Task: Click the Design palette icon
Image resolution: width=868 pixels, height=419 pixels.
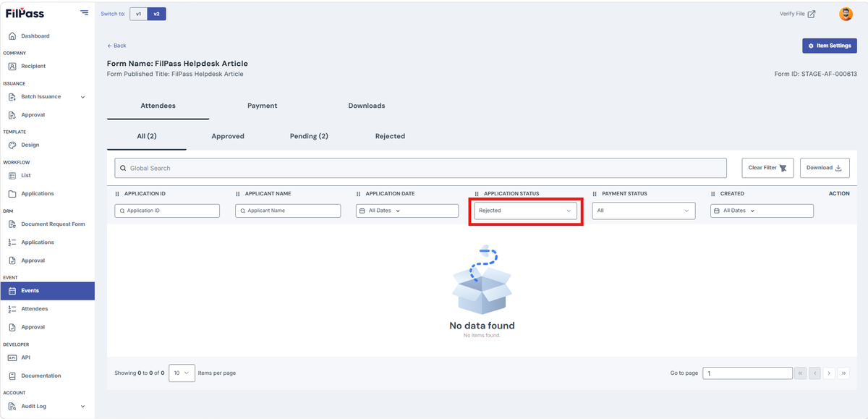Action: click(x=12, y=145)
